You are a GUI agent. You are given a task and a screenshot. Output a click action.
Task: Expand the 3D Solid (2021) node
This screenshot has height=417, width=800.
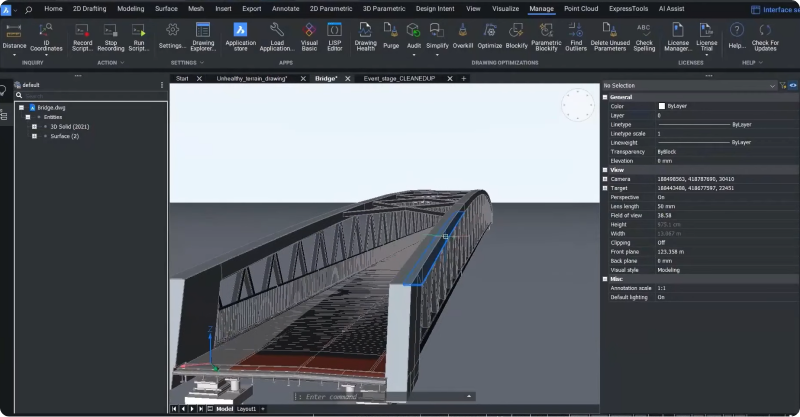tap(34, 127)
